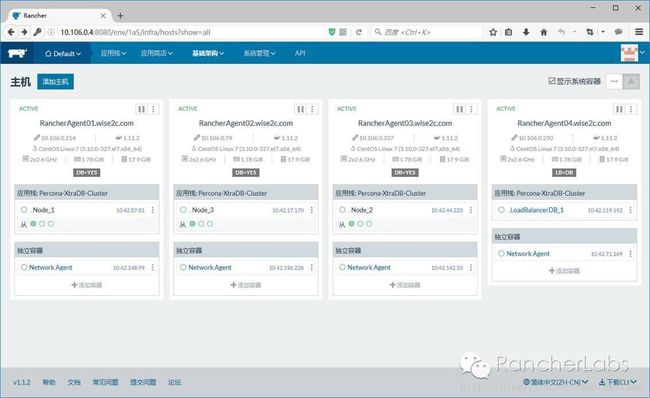Open actions menu for Network Agent 10.42.196.226

point(312,268)
